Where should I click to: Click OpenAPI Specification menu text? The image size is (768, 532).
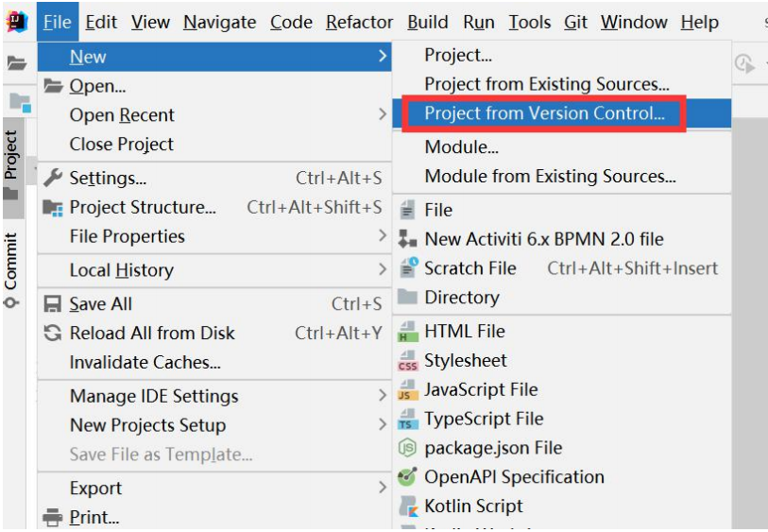(x=514, y=476)
